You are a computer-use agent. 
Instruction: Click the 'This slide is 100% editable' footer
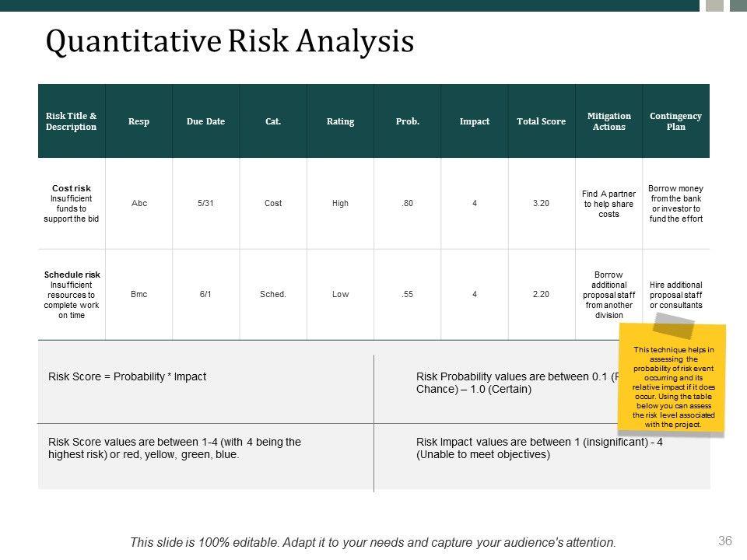coord(373,542)
